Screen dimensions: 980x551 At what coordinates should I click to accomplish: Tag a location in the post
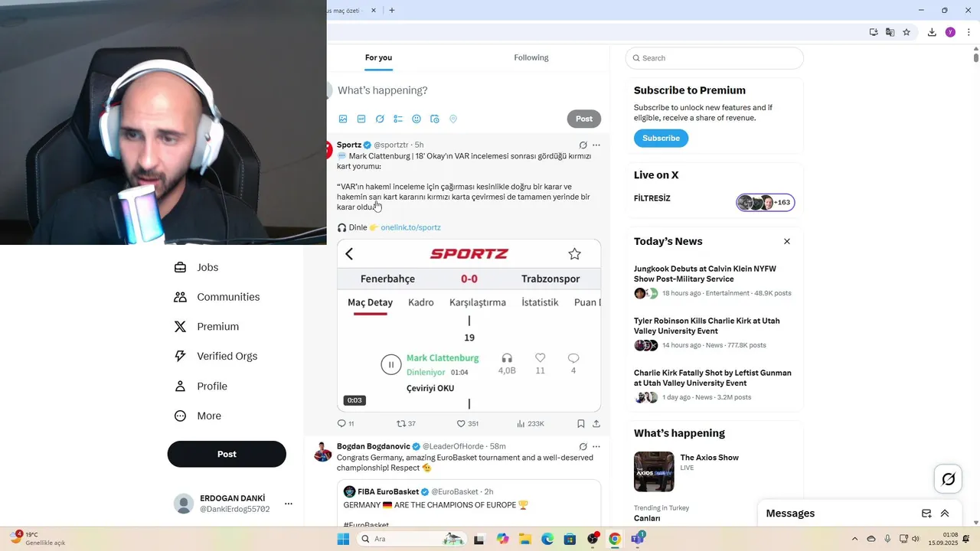[453, 119]
